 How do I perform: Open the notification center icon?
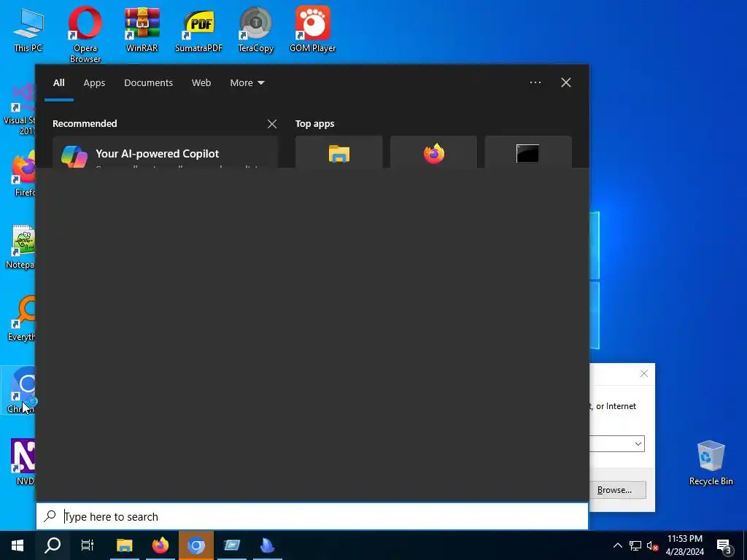724,547
